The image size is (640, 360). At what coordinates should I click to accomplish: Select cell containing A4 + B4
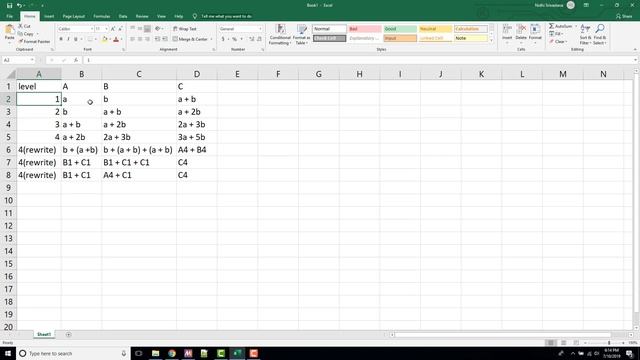[x=197, y=150]
